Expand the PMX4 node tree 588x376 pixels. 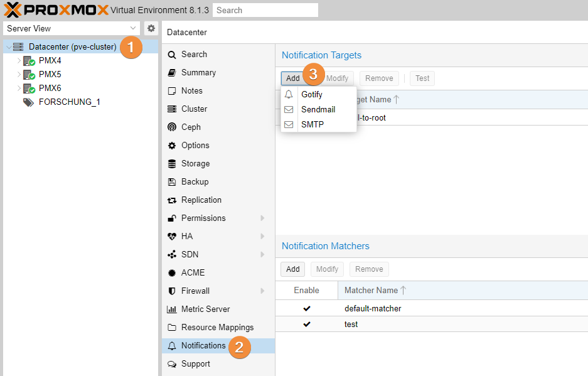click(x=19, y=61)
